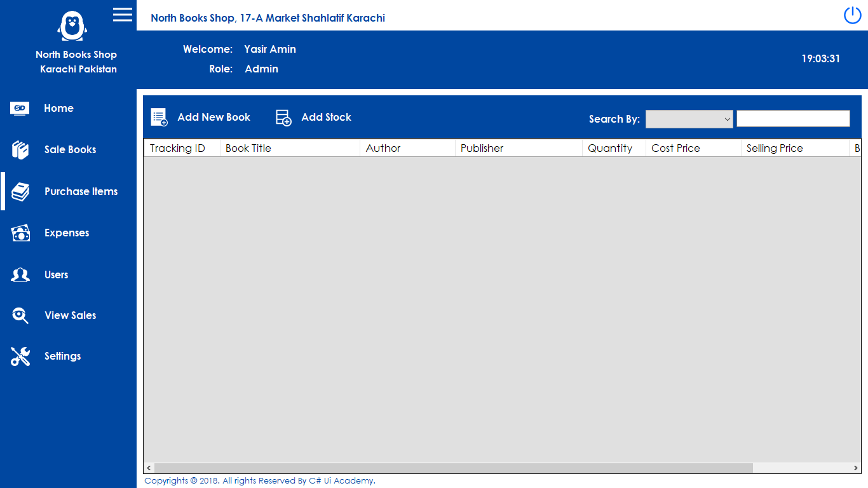The height and width of the screenshot is (488, 868).
Task: Expand the Search By dropdown
Action: click(x=689, y=119)
